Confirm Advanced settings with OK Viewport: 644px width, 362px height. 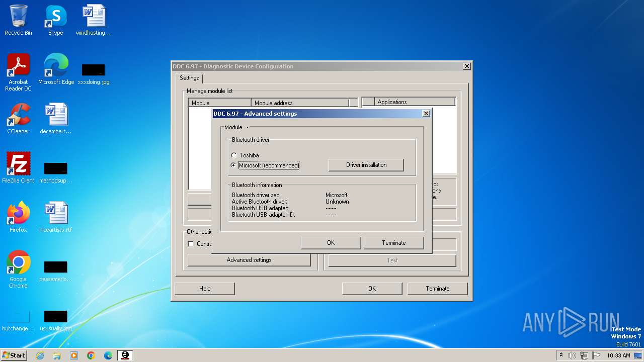click(x=331, y=243)
